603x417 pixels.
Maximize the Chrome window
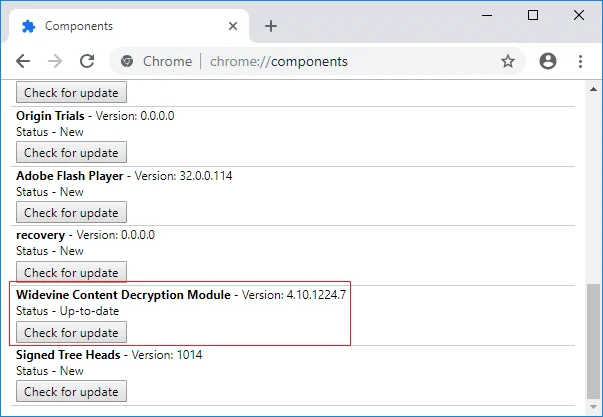pos(533,15)
